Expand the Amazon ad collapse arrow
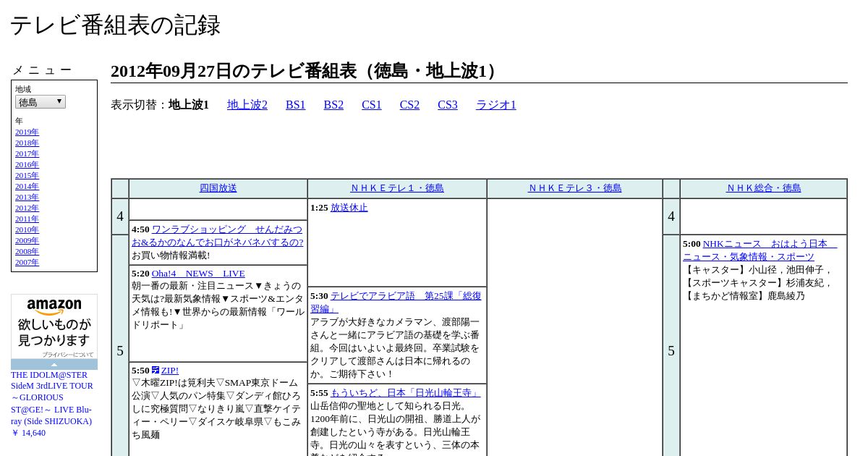The width and height of the screenshot is (868, 456). 54,364
